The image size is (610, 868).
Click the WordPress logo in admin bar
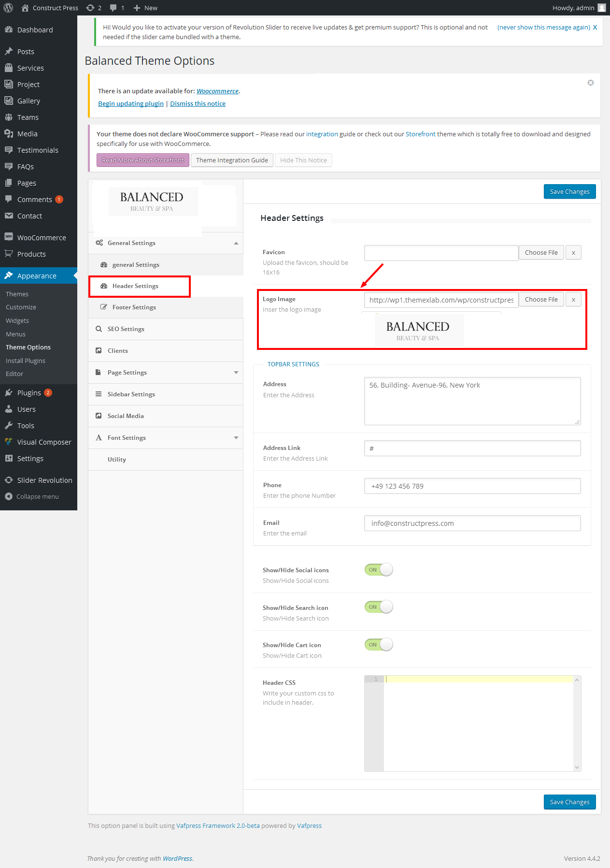click(8, 8)
